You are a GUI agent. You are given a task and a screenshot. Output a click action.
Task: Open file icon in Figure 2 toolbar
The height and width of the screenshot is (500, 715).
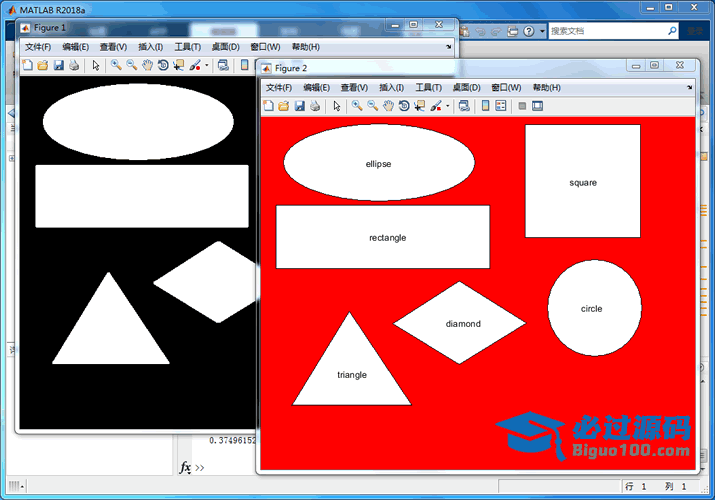click(x=284, y=106)
